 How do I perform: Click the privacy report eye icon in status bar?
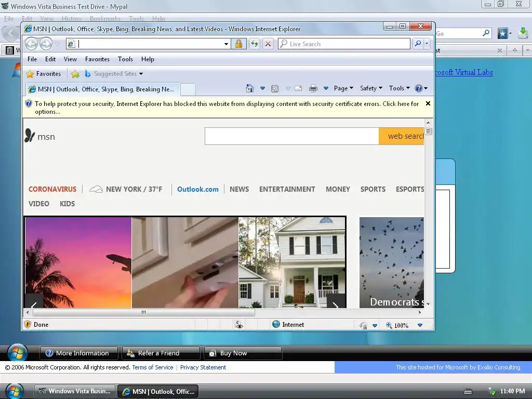click(x=239, y=325)
